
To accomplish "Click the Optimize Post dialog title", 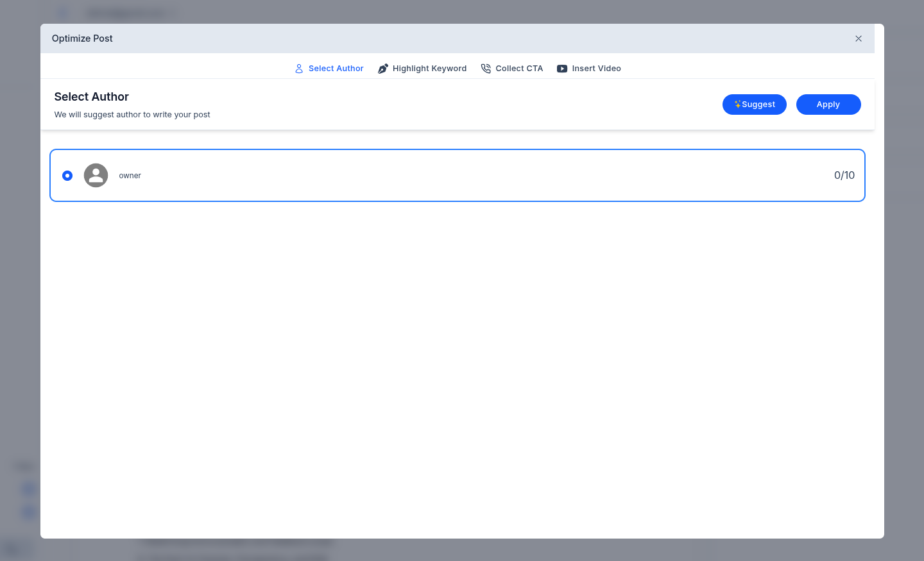I will (82, 38).
